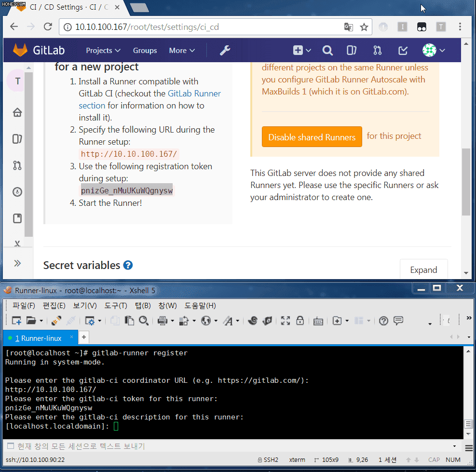Open the 보기(V) menu in Xshell
Screen dimensions: 476x472
point(85,305)
